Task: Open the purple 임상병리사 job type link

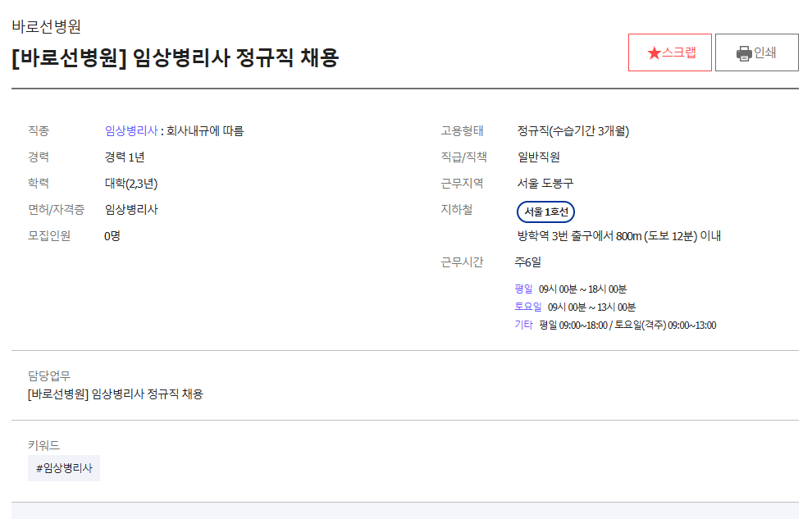Action: 130,130
